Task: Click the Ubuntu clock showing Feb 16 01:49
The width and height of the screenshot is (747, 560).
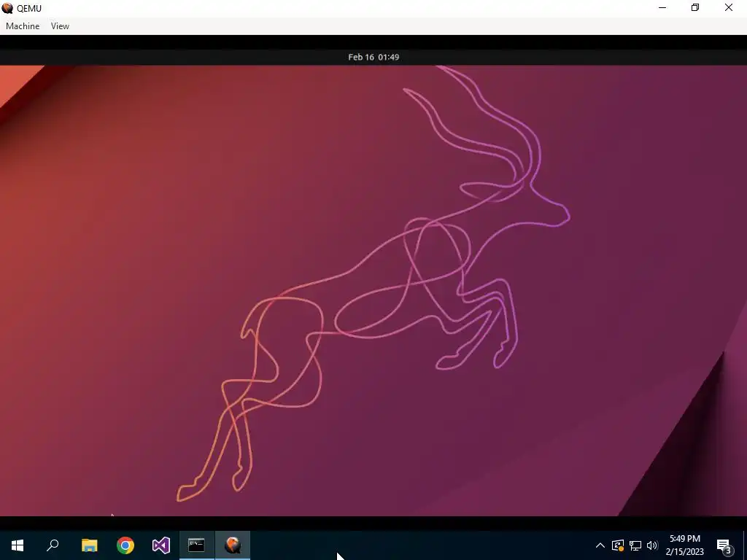Action: click(x=373, y=57)
